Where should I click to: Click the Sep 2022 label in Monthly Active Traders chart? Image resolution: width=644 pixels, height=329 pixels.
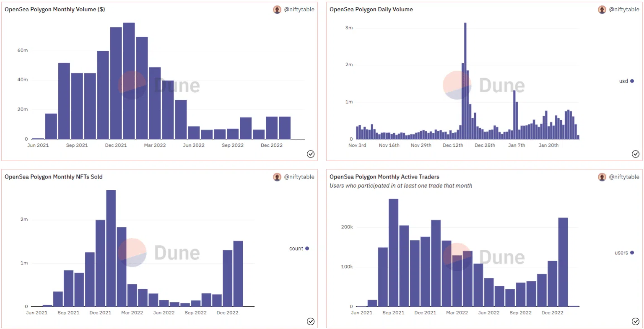coord(520,313)
